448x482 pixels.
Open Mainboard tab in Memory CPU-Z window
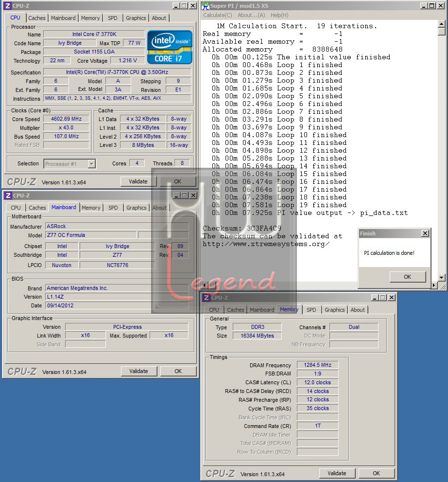click(x=262, y=310)
